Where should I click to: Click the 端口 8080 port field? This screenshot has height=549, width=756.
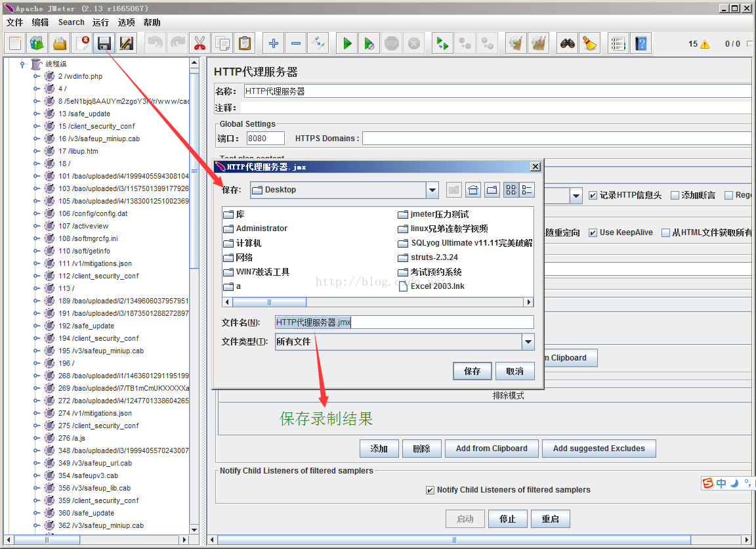click(x=266, y=139)
